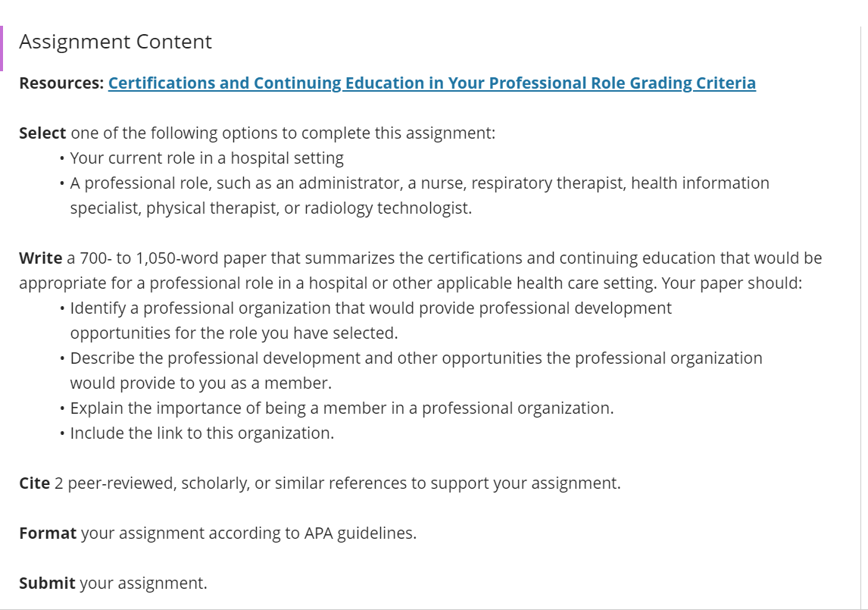
Task: Click the bold Cite word
Action: [34, 483]
